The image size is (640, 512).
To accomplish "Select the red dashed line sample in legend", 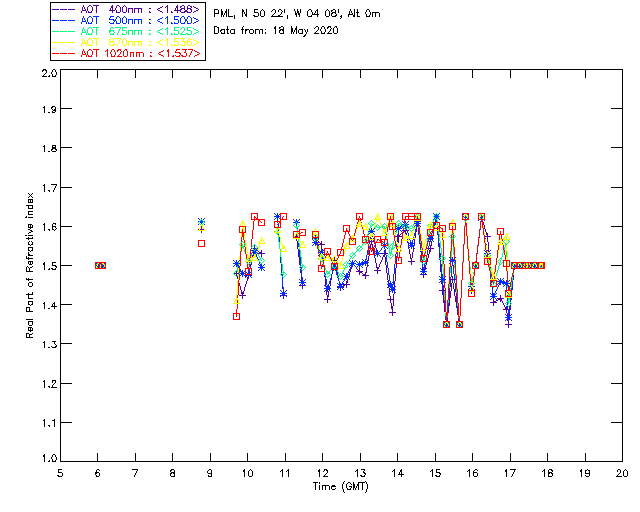I will (x=64, y=53).
